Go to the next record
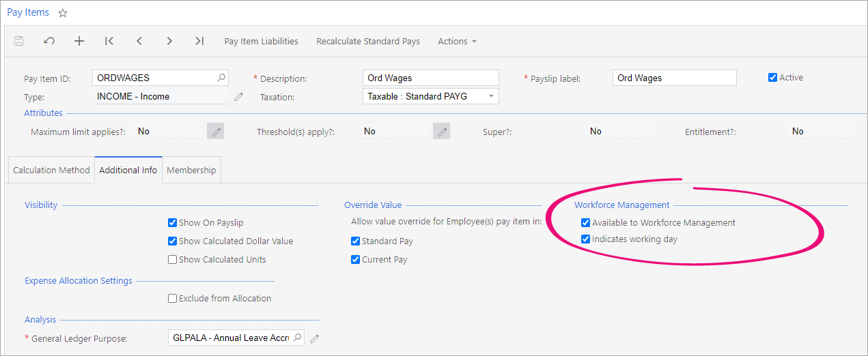 (x=169, y=42)
